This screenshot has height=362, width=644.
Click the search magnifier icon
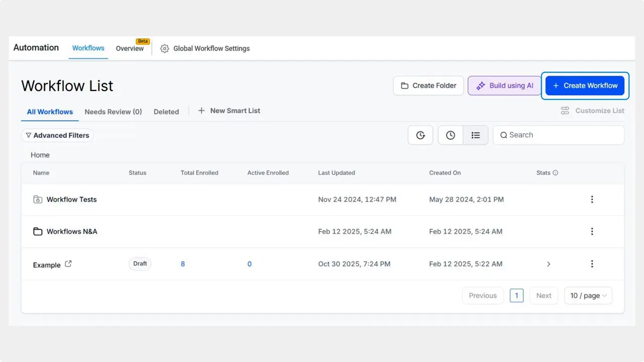504,135
